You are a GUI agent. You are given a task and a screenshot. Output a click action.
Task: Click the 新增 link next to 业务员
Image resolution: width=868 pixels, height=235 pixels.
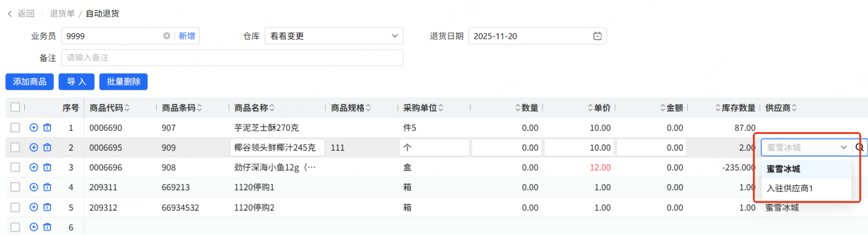point(187,36)
